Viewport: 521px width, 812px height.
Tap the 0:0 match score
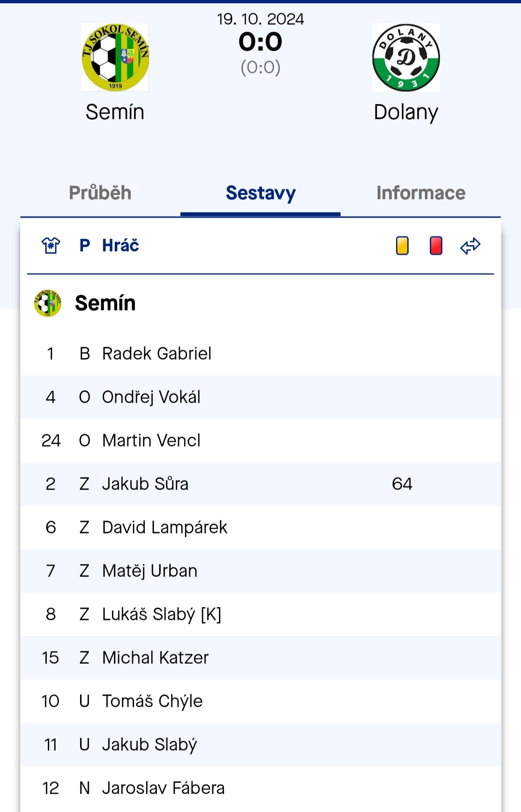260,42
